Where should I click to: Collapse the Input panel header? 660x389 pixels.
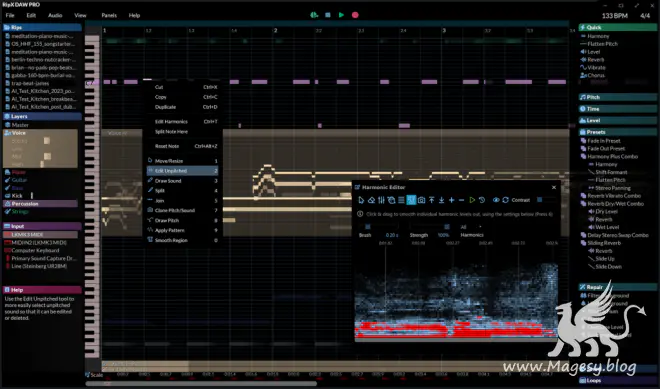(42, 226)
